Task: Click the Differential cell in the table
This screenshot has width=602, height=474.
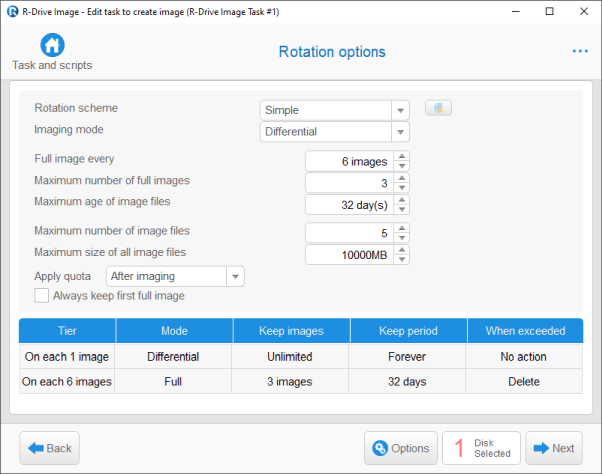Action: [173, 357]
